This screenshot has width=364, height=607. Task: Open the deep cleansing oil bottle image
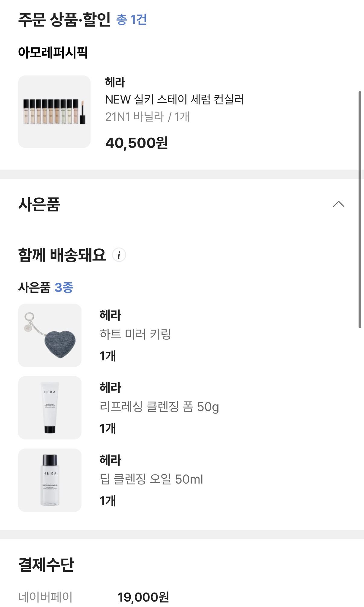50,480
